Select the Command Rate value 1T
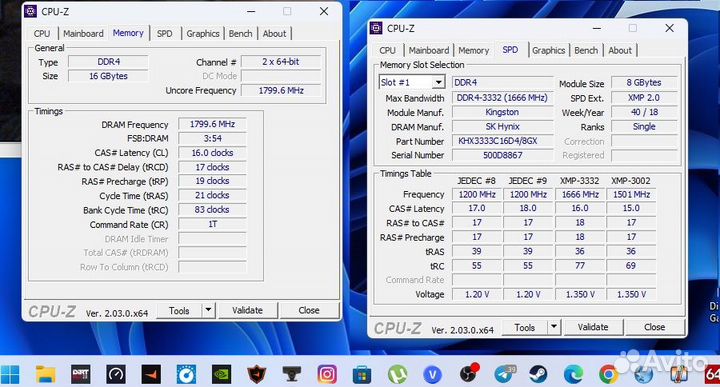This screenshot has width=720, height=387. [x=212, y=224]
